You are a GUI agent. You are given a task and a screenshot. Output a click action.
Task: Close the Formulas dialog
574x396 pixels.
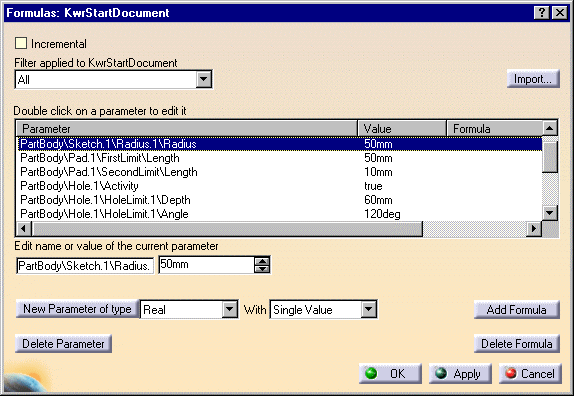coord(560,13)
